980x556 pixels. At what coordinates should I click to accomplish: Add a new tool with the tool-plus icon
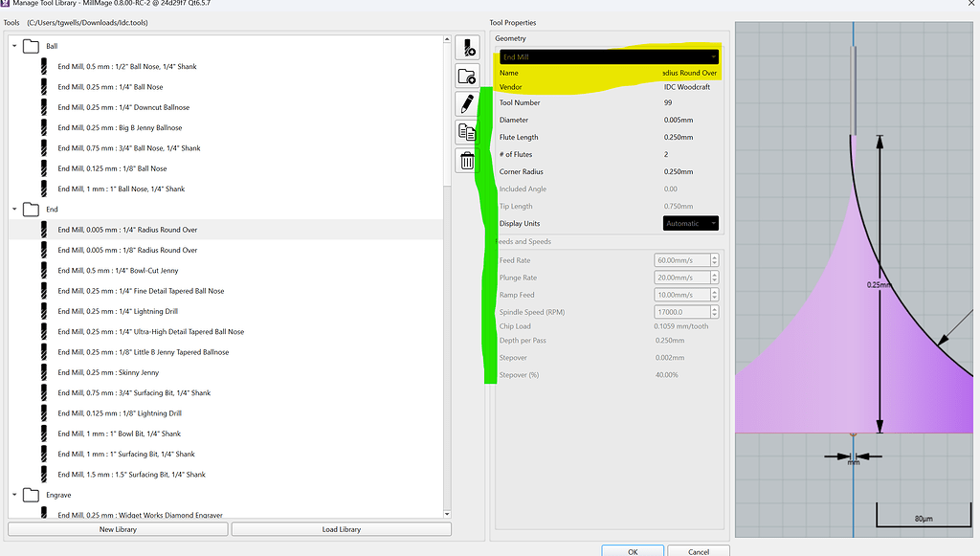point(467,46)
